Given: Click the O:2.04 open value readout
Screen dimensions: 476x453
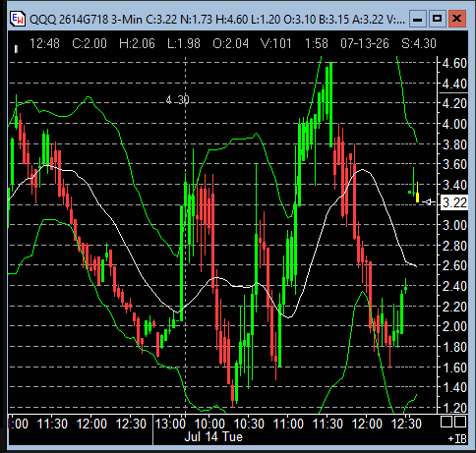Looking at the screenshot, I should (x=231, y=43).
